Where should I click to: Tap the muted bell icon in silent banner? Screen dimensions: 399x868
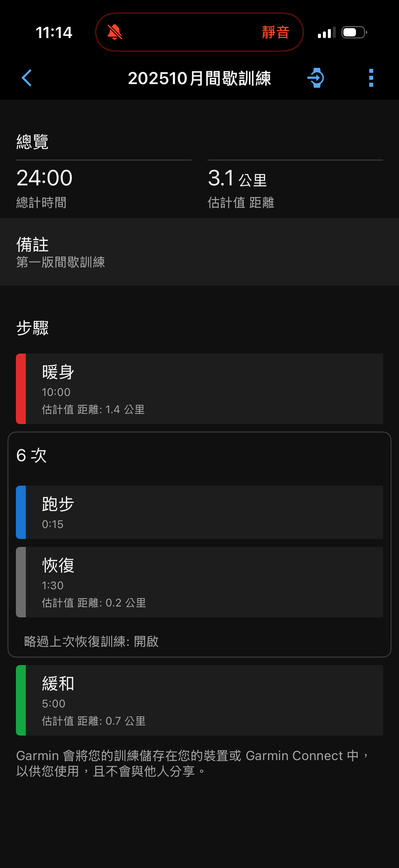pyautogui.click(x=114, y=32)
